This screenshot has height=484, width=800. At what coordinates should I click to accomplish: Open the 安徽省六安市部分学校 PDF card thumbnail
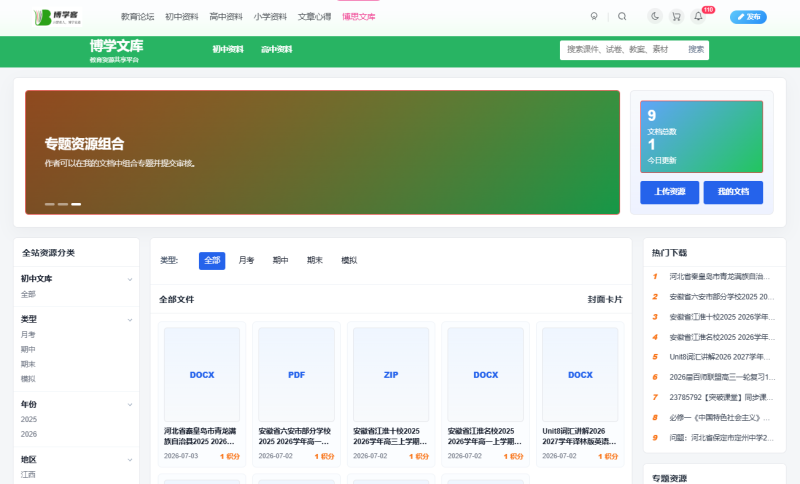[x=296, y=374]
